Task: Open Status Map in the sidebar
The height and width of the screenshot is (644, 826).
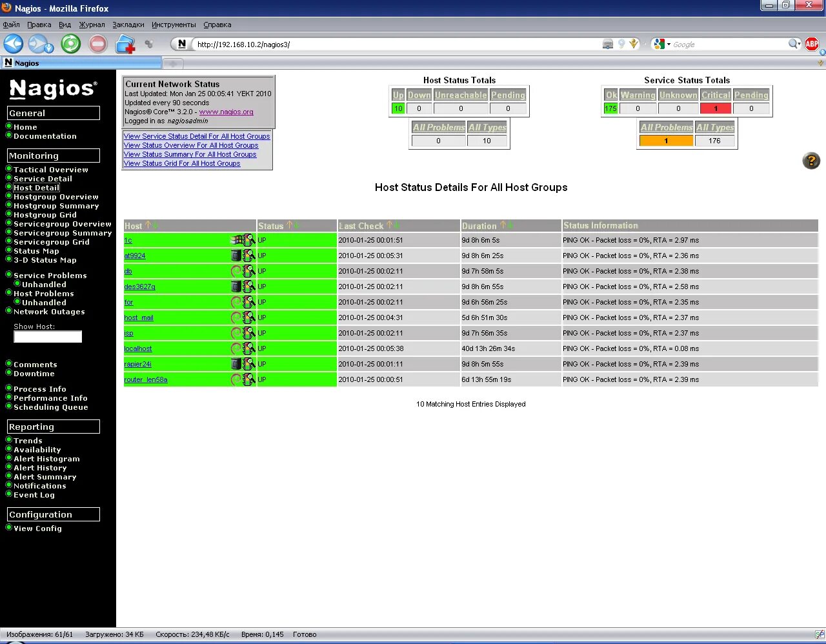Action: 36,251
